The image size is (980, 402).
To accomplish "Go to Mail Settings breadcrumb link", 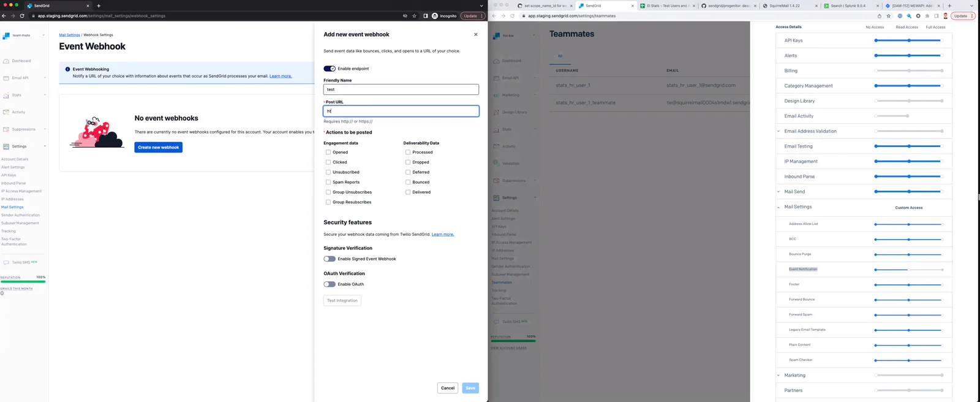I will coord(69,35).
